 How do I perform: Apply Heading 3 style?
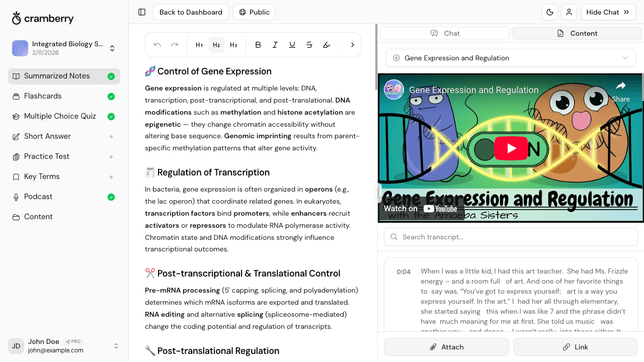(233, 45)
